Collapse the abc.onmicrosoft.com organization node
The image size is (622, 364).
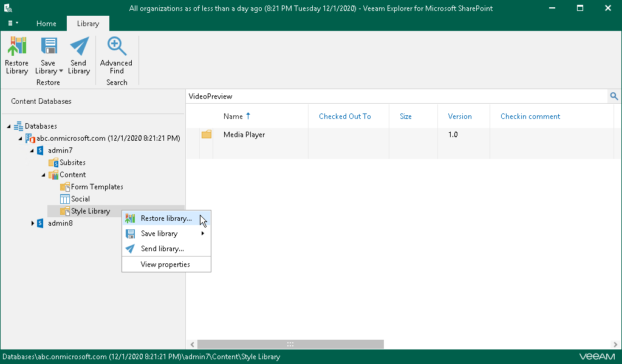pyautogui.click(x=20, y=139)
